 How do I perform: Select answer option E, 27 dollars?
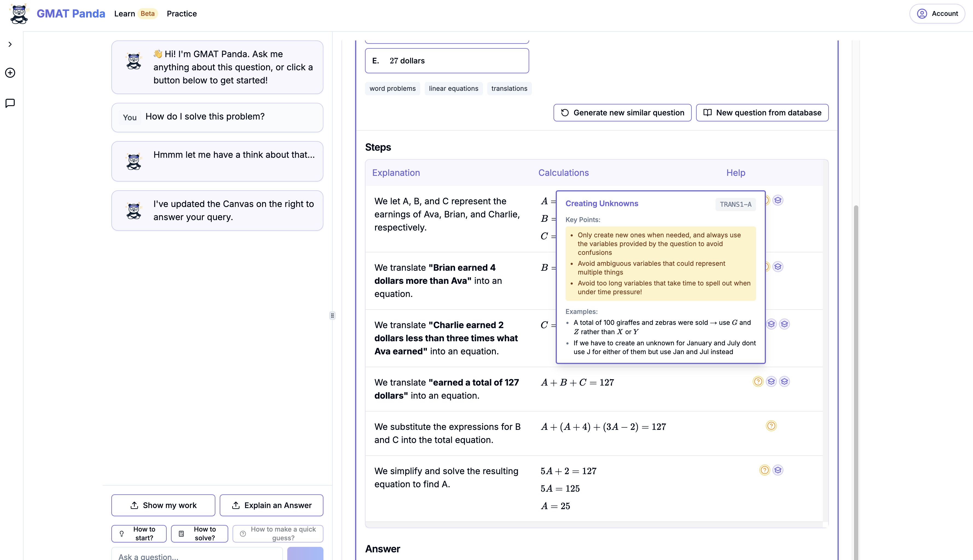[447, 61]
